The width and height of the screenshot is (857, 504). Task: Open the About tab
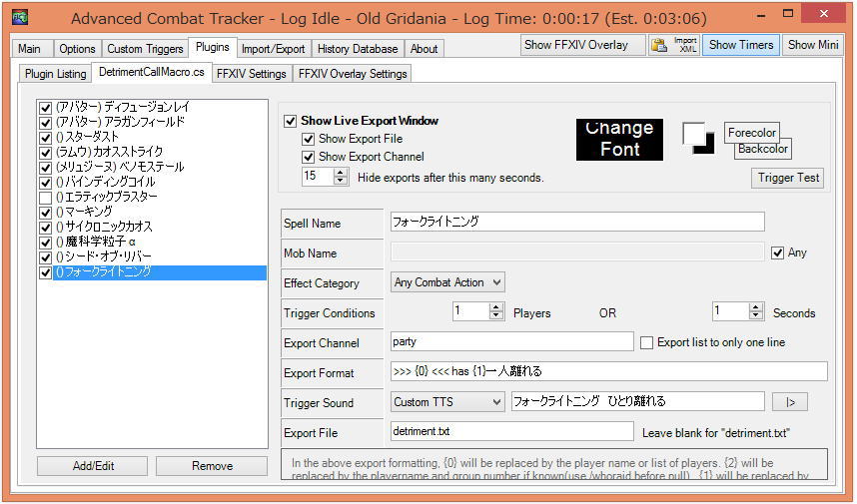pyautogui.click(x=425, y=49)
